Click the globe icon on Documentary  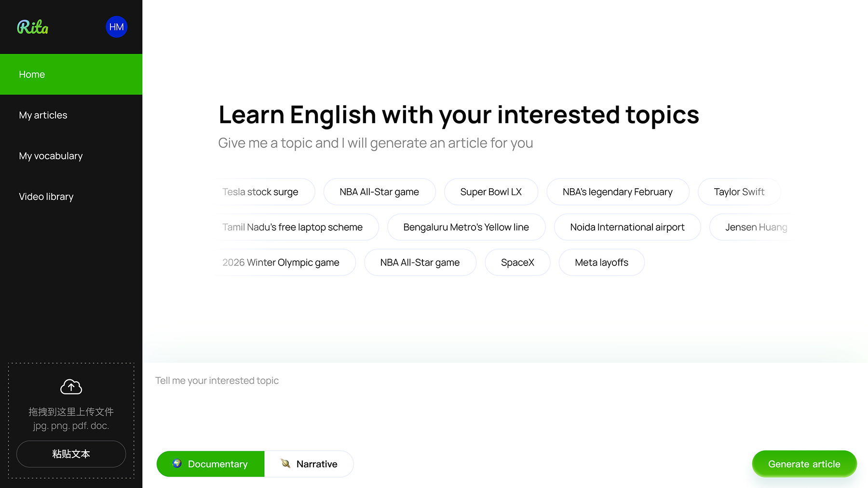pos(177,463)
